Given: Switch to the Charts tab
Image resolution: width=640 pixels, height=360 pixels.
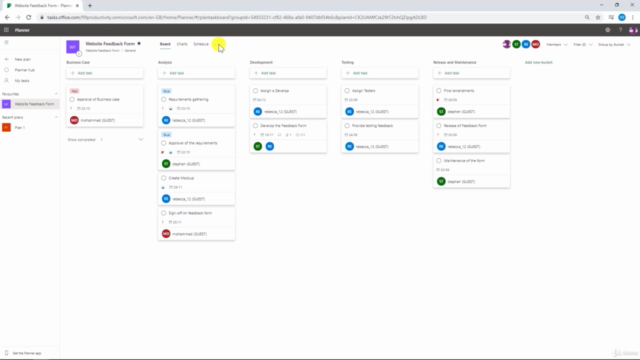Looking at the screenshot, I should pyautogui.click(x=182, y=44).
